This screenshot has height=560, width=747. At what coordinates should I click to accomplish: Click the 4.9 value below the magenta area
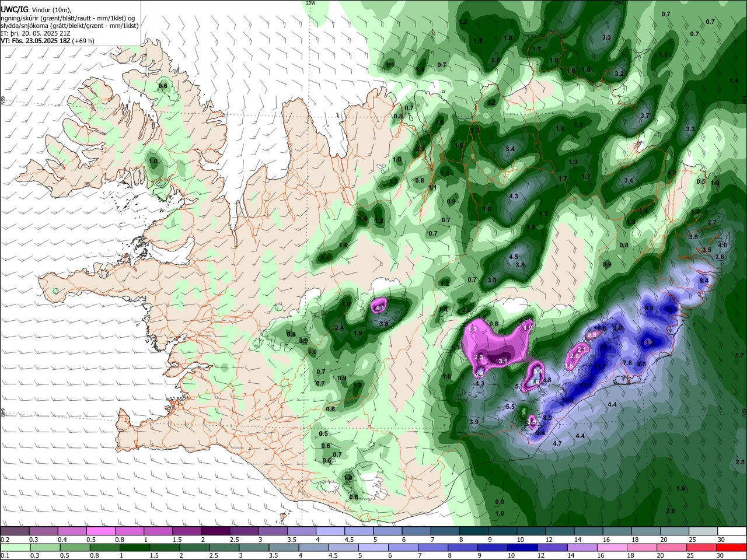pos(479,373)
